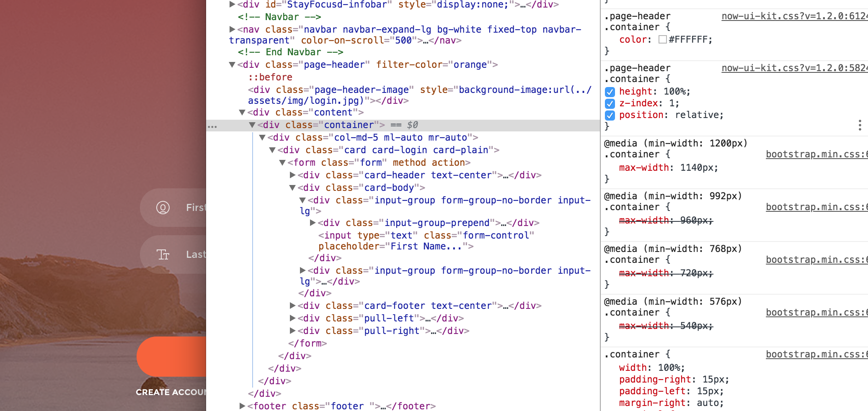Collapse the form element node
The height and width of the screenshot is (411, 868).
tap(282, 162)
